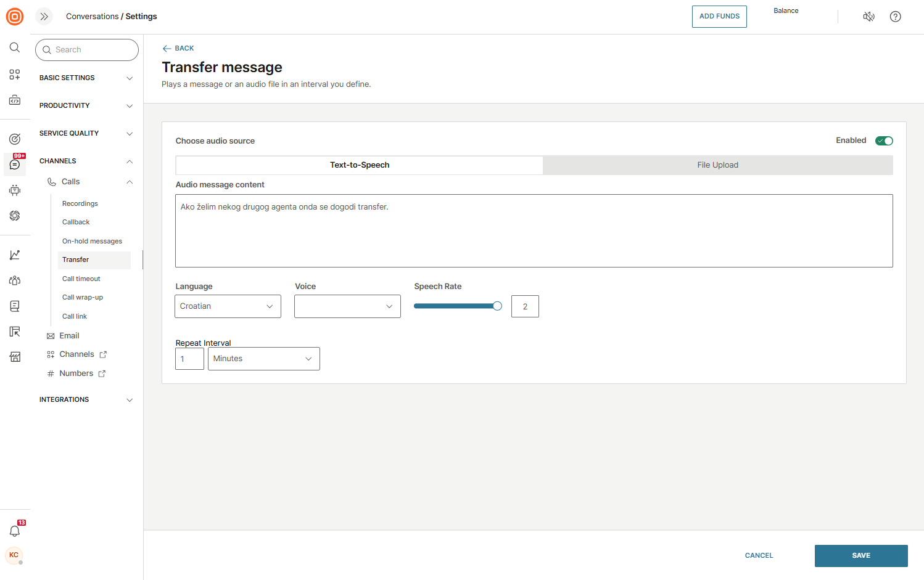Viewport: 924px width, 580px height.
Task: Go BACK using the arrow link
Action: click(178, 48)
